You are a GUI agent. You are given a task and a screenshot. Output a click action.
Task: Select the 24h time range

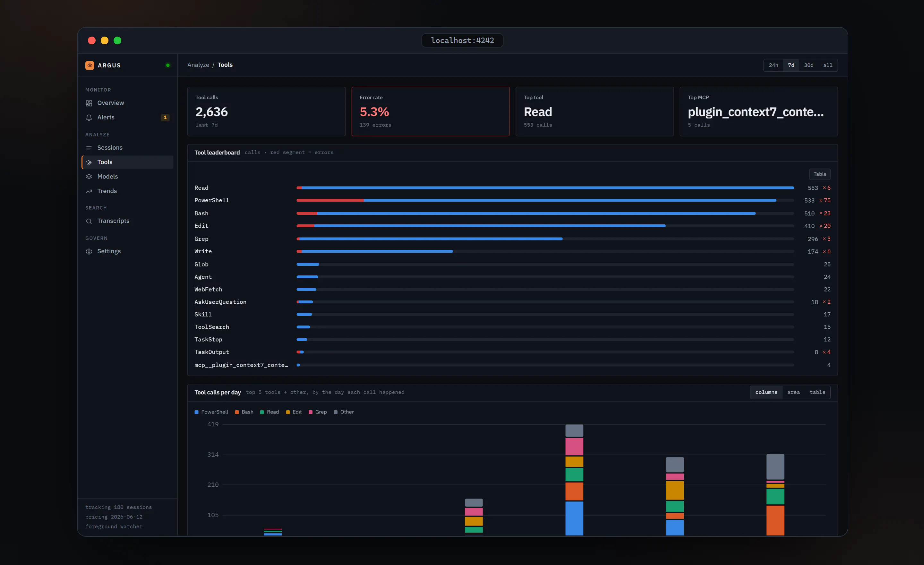click(773, 65)
